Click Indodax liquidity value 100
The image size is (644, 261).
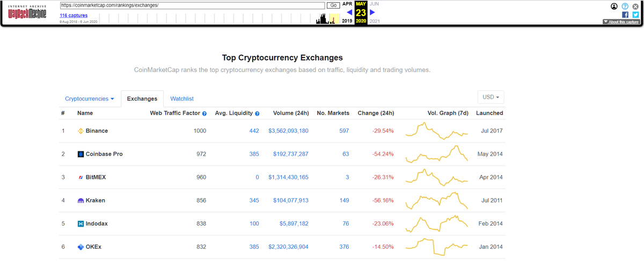tap(254, 223)
